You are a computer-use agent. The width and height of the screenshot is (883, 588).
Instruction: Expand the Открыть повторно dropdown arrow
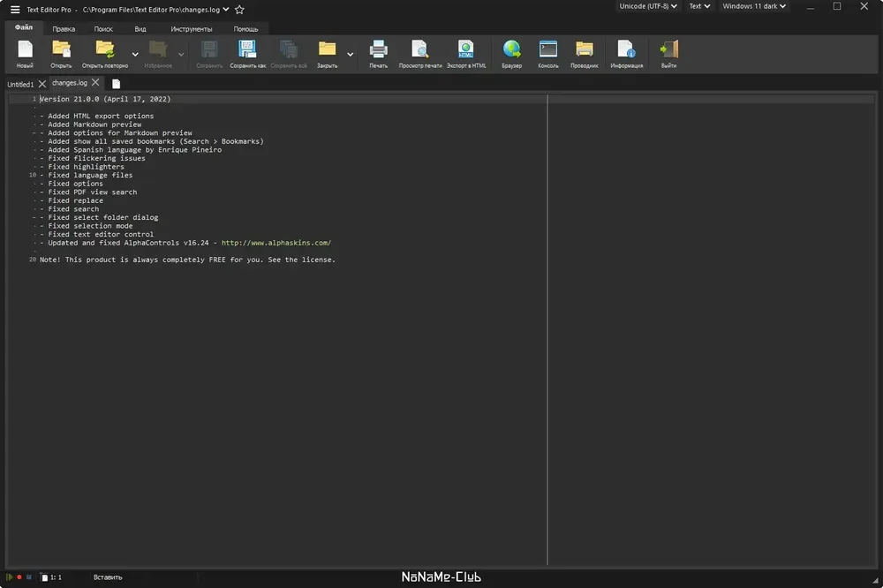tap(135, 55)
